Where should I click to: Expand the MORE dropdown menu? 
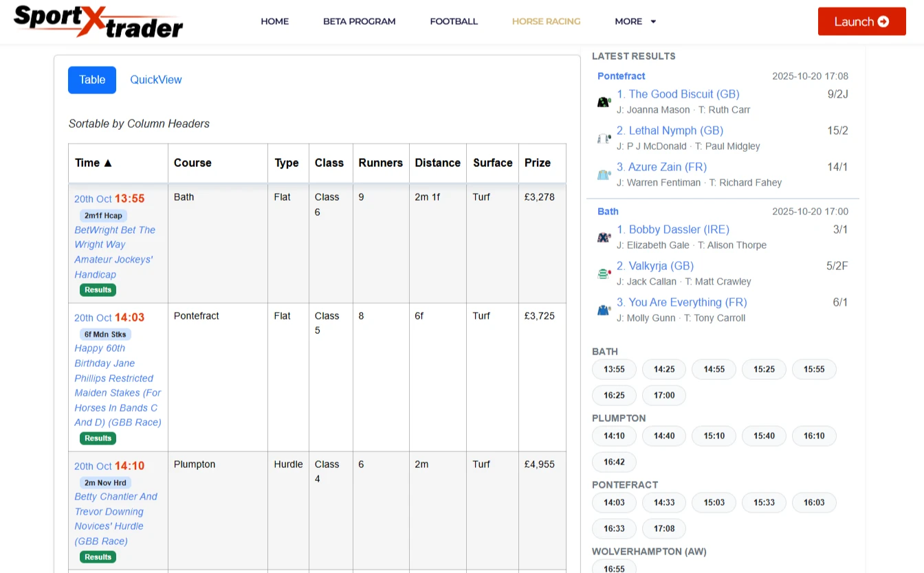pyautogui.click(x=635, y=21)
